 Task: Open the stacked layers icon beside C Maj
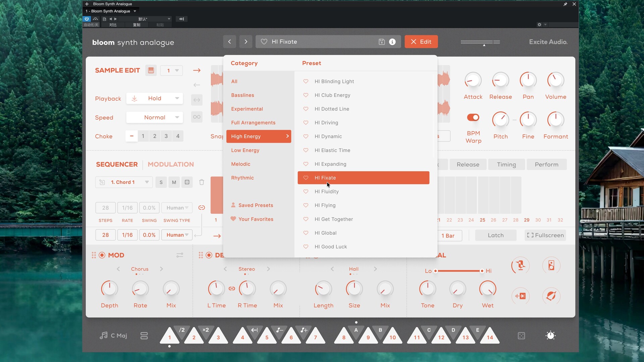coord(144,336)
